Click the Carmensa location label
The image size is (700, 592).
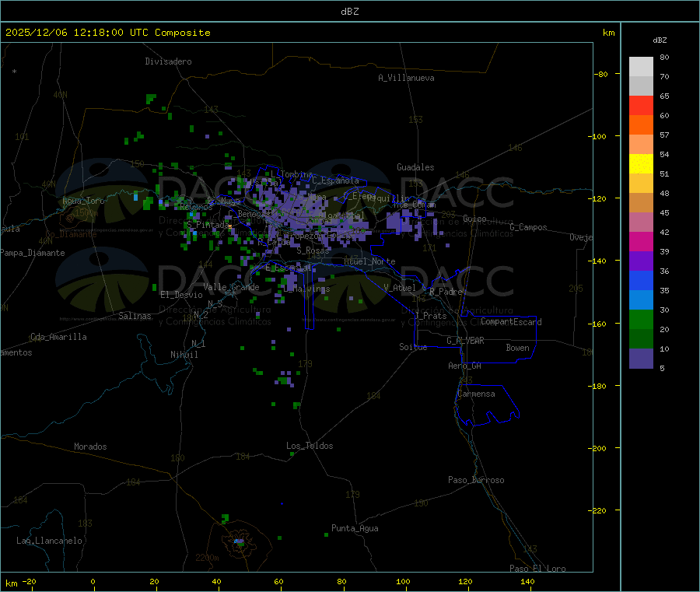click(476, 394)
